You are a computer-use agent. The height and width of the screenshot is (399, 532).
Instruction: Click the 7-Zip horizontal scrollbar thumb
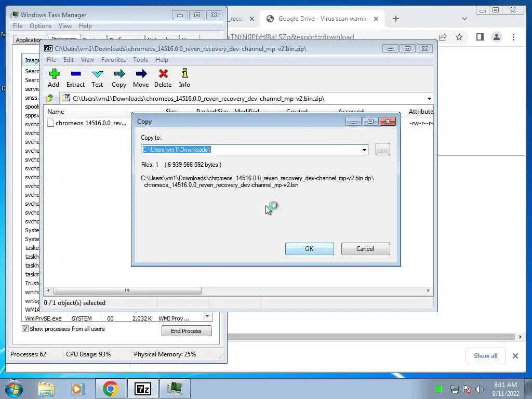[127, 291]
